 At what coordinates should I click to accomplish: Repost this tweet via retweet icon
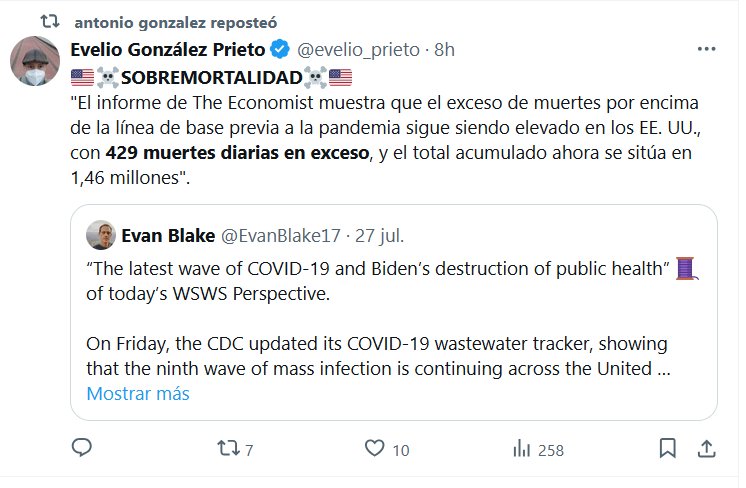(x=227, y=448)
